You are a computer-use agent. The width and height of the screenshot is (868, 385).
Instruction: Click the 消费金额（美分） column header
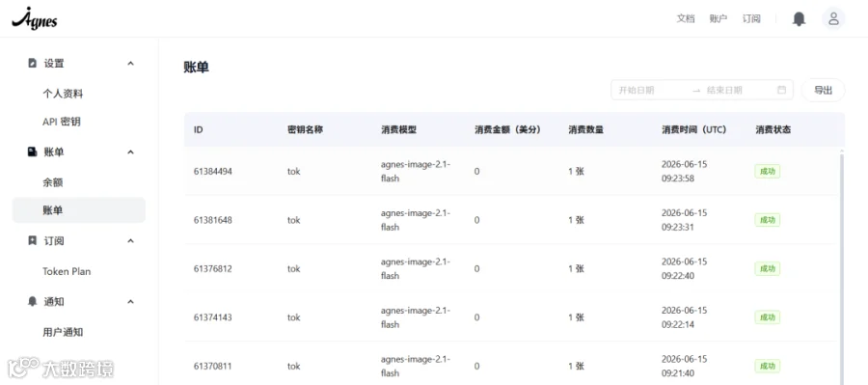[x=507, y=129]
